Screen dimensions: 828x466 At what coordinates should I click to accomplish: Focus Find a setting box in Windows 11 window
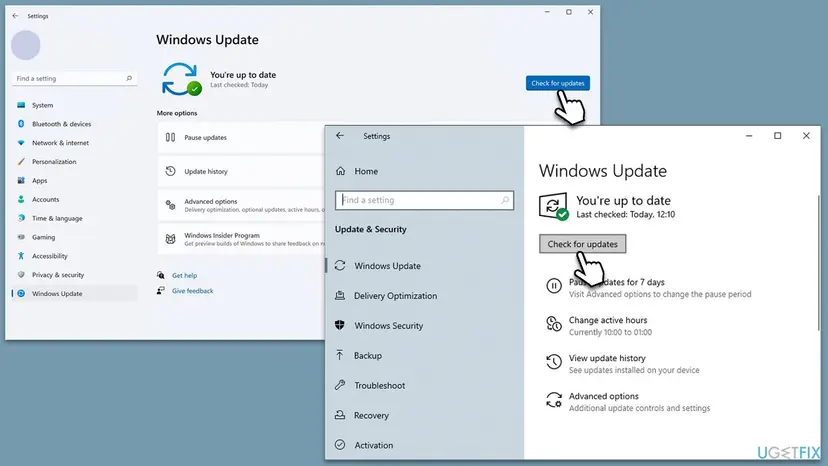point(74,78)
